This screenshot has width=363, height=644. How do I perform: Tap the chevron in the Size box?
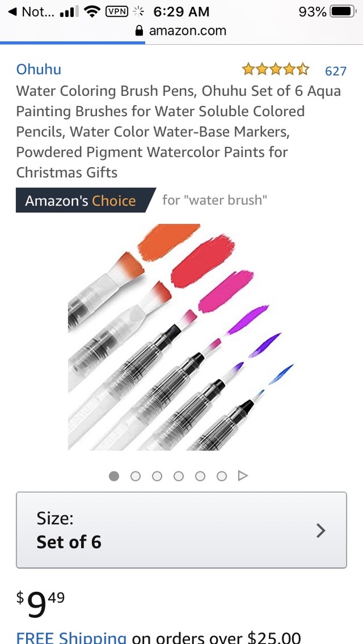(321, 530)
